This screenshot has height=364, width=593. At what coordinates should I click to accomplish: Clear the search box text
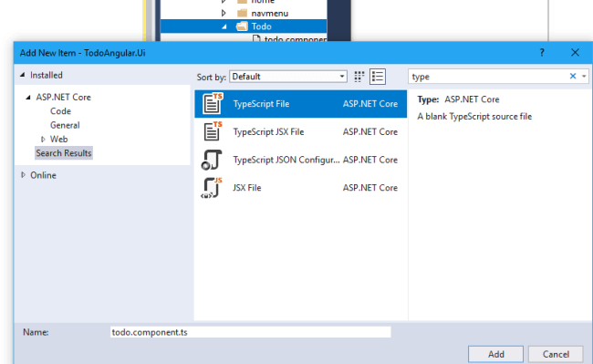573,77
